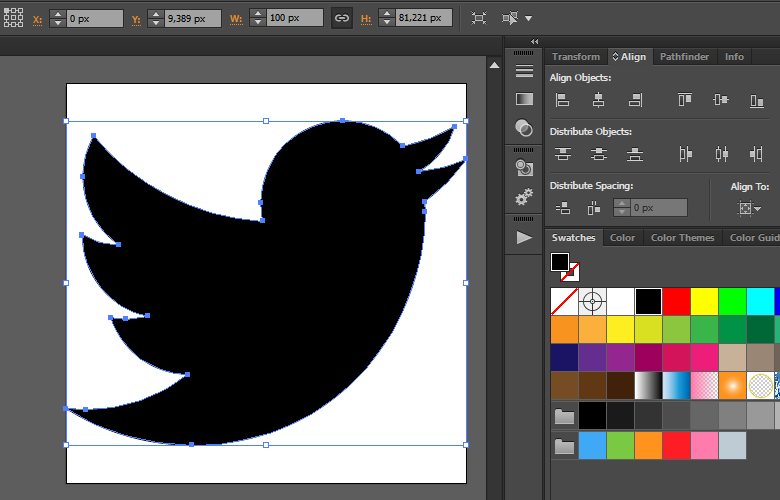Click Vertical Align Top icon
Screen dimensions: 780x500
685,100
